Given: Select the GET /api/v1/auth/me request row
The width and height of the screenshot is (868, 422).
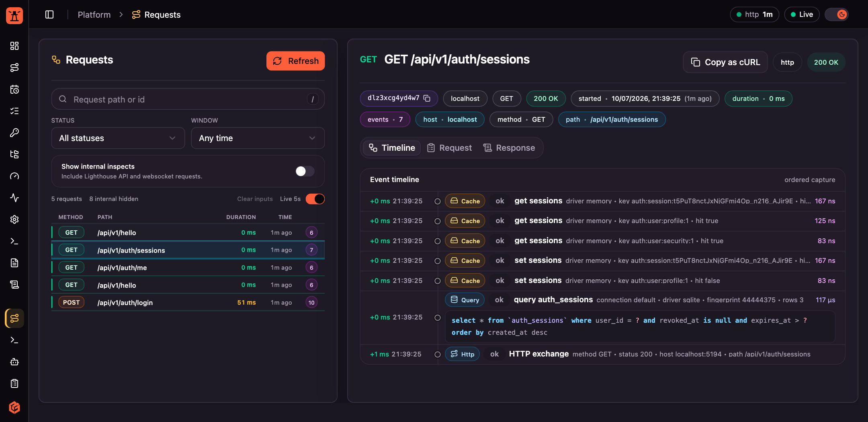Looking at the screenshot, I should click(188, 267).
